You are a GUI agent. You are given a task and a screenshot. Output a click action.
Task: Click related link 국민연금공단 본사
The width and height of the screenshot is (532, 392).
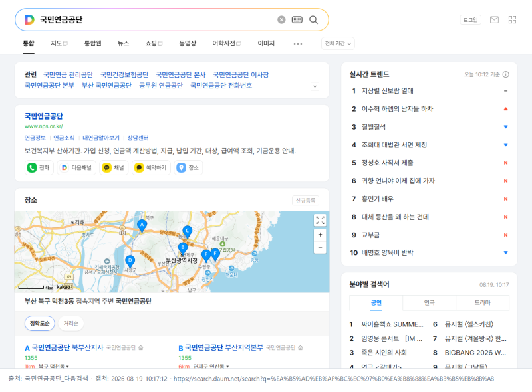180,74
